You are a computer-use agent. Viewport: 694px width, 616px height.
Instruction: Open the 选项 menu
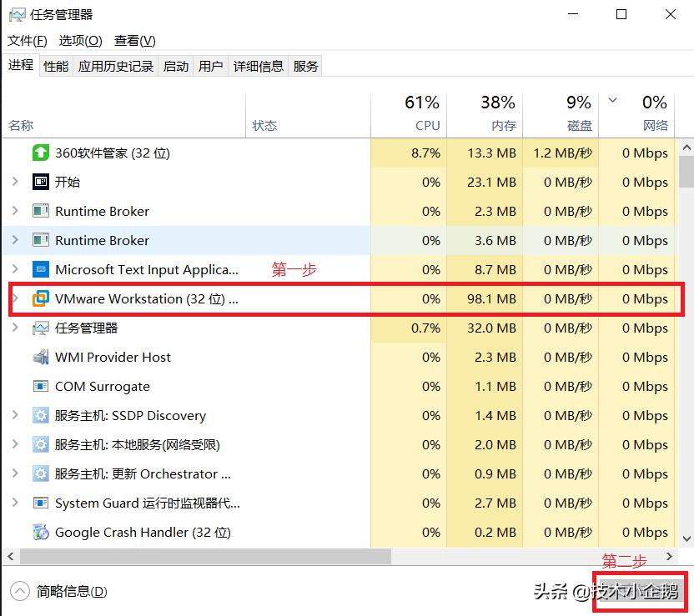coord(81,40)
